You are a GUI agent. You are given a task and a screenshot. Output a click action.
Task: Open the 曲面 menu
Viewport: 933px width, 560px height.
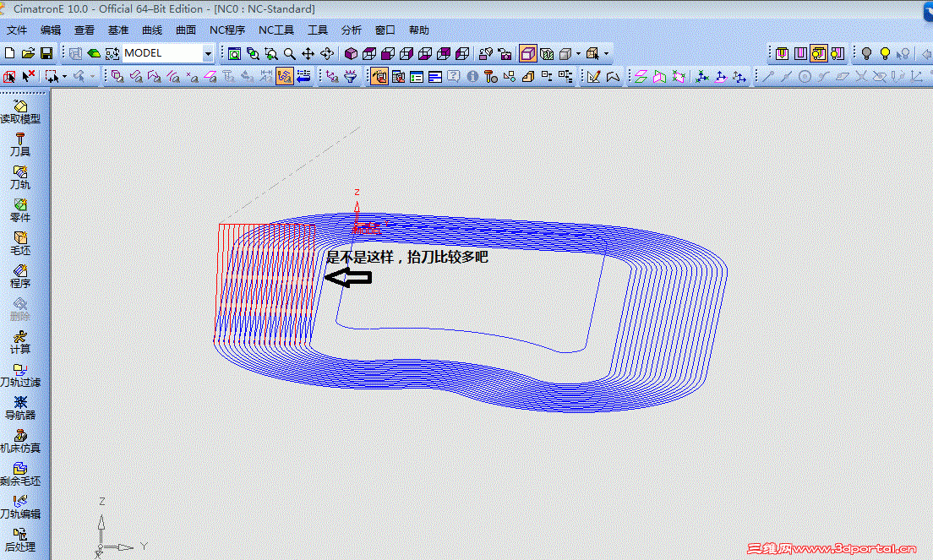186,30
